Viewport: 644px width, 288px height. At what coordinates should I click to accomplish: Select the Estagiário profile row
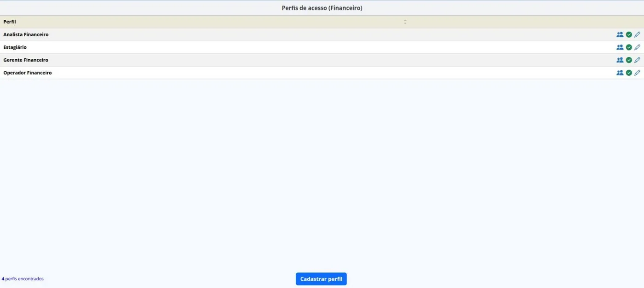(322, 47)
